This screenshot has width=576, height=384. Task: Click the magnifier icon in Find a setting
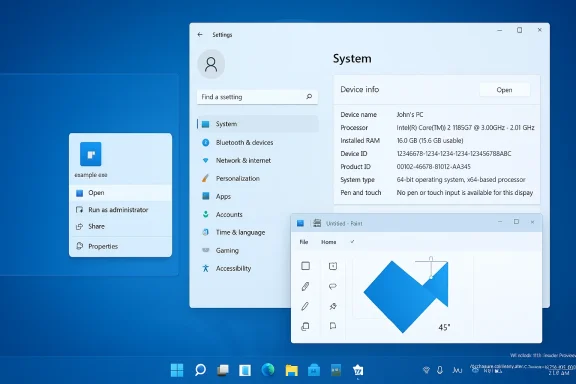coord(309,97)
